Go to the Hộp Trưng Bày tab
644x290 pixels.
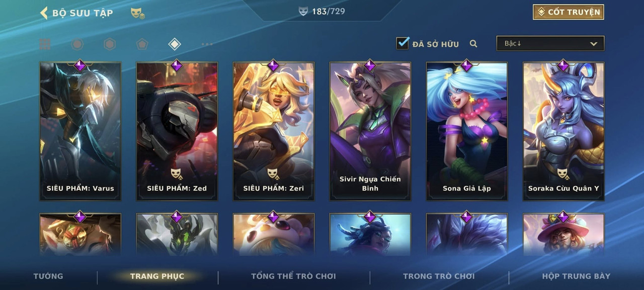point(576,276)
